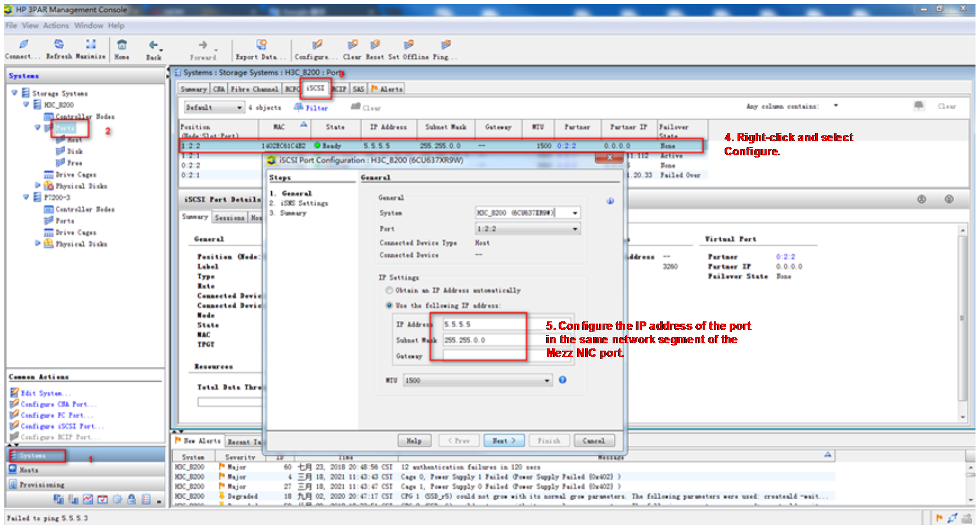Open the Port dropdown showing 1:2:2
Viewport: 980px width, 529px height.
(575, 229)
